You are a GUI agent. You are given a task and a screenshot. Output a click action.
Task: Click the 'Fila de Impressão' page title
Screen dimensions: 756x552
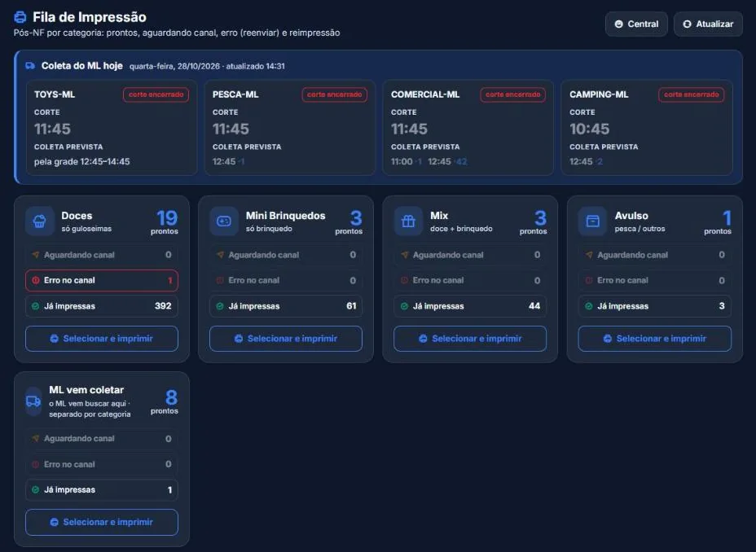(90, 17)
